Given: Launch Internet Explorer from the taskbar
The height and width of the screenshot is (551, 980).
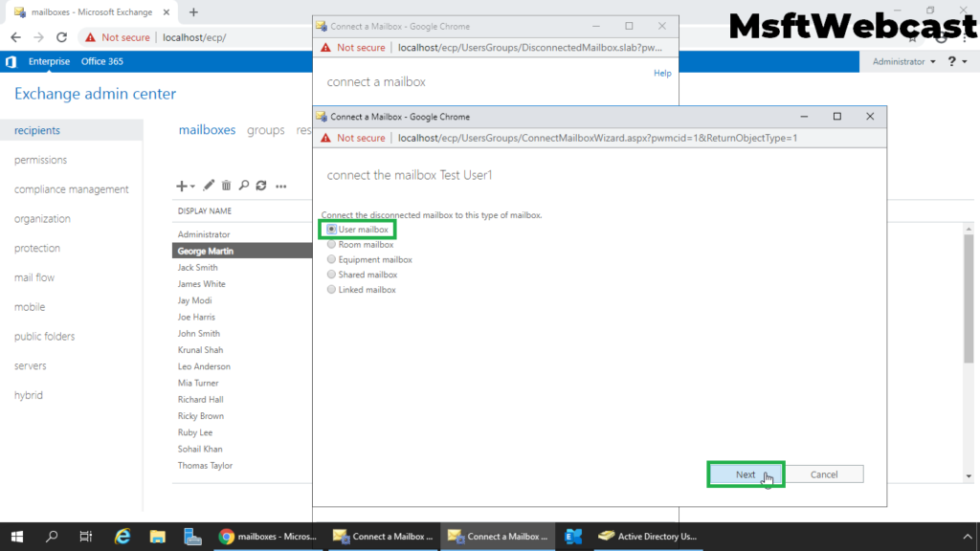Looking at the screenshot, I should [x=122, y=536].
